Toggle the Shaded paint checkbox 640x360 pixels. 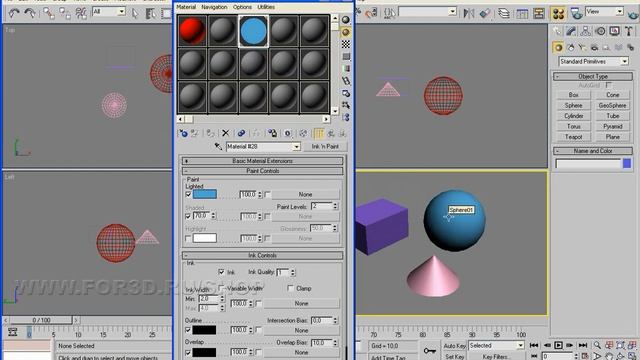(188, 216)
